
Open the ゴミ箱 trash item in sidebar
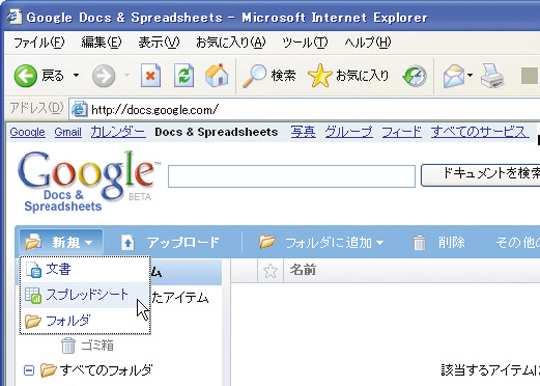tap(87, 345)
